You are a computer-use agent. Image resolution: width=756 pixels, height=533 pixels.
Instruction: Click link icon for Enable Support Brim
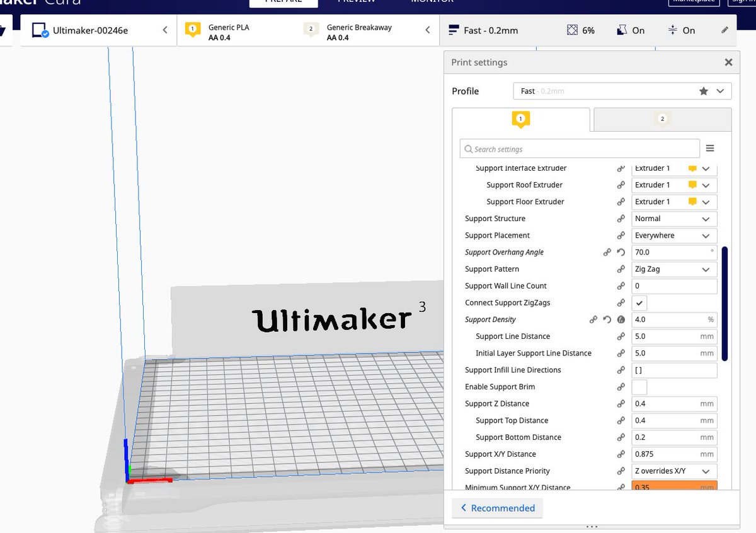tap(621, 387)
